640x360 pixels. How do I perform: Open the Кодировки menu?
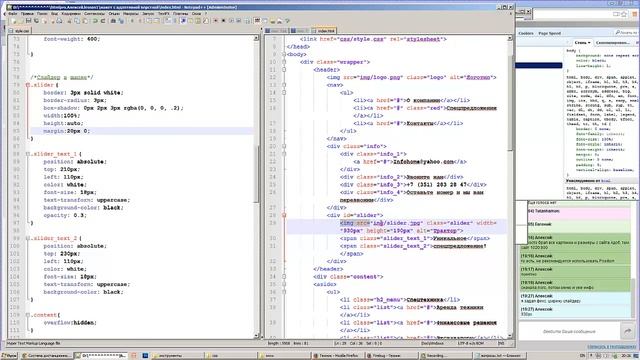(x=71, y=13)
